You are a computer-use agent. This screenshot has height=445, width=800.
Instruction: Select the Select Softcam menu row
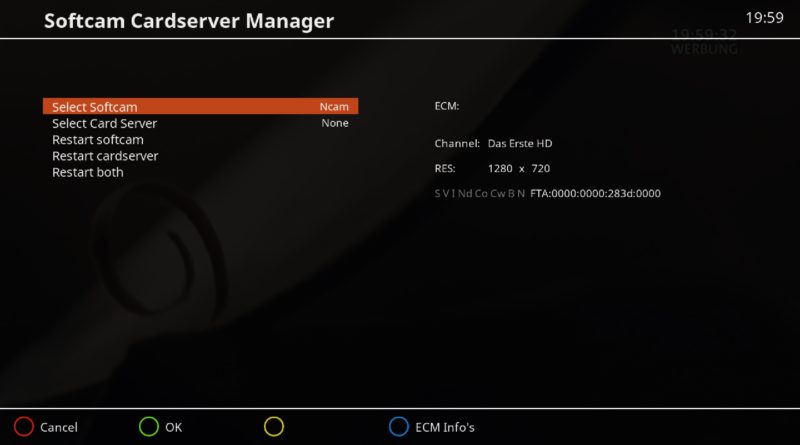201,106
